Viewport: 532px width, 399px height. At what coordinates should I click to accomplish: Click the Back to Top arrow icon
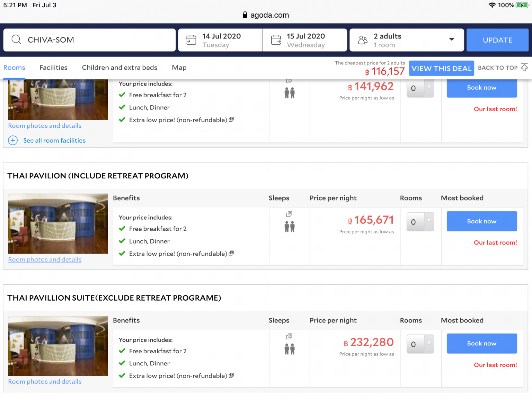click(524, 67)
